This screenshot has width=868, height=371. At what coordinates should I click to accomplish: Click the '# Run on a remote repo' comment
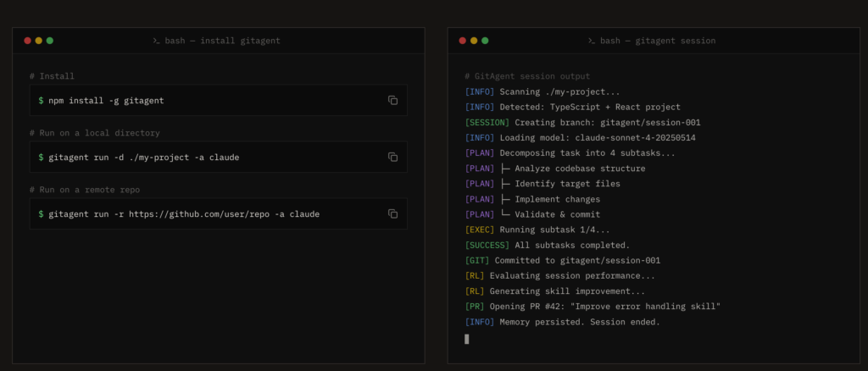[85, 190]
